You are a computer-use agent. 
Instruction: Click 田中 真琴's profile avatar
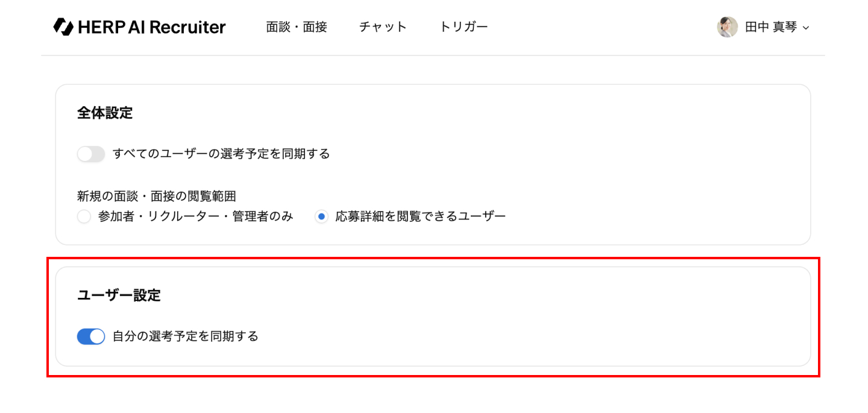click(727, 27)
